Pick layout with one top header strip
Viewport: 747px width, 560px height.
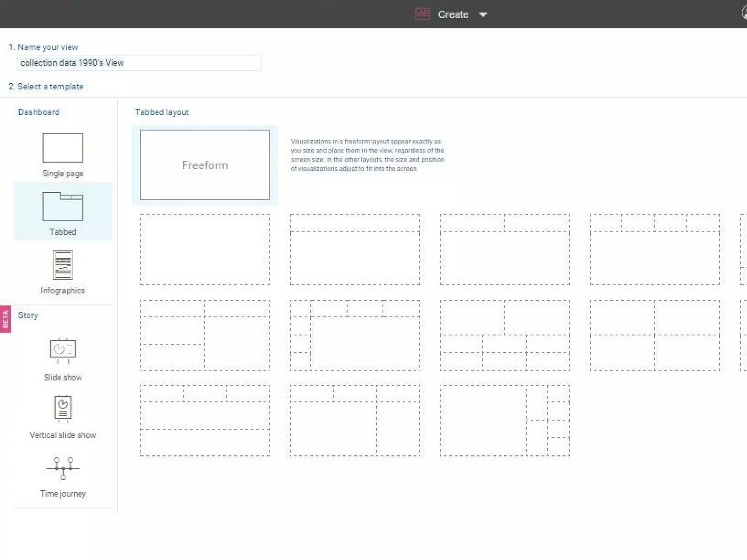tap(355, 249)
